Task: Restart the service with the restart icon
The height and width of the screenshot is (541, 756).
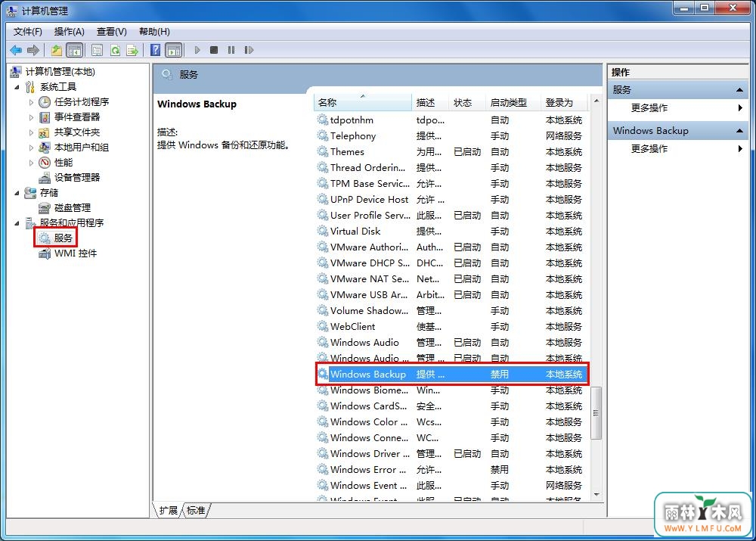Action: point(249,50)
